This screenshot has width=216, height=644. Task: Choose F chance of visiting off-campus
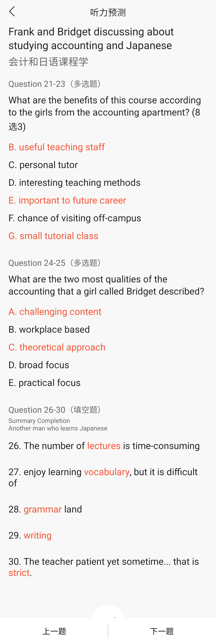point(75,218)
